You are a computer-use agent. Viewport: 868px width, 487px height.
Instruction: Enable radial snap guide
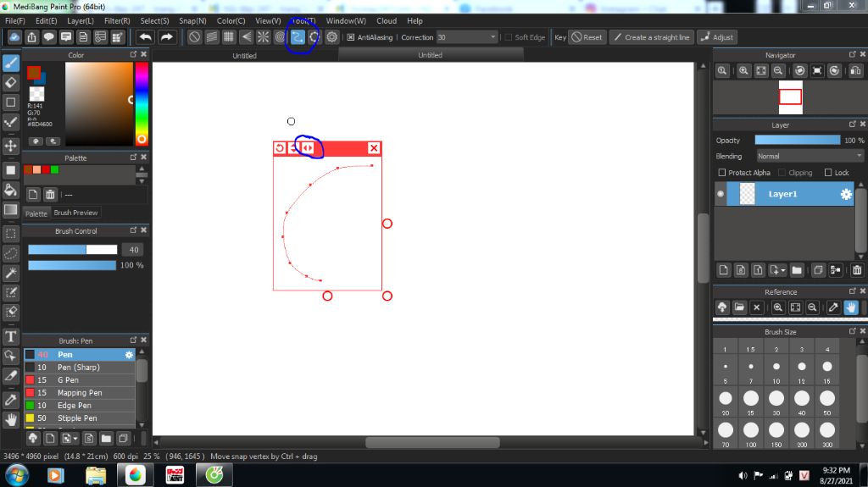click(x=263, y=37)
